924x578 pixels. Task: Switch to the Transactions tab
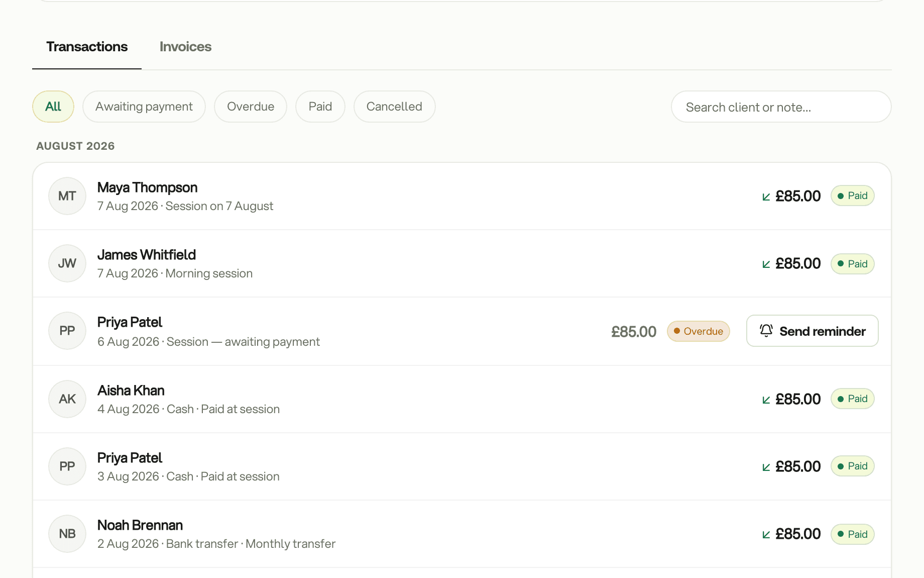[x=87, y=47]
